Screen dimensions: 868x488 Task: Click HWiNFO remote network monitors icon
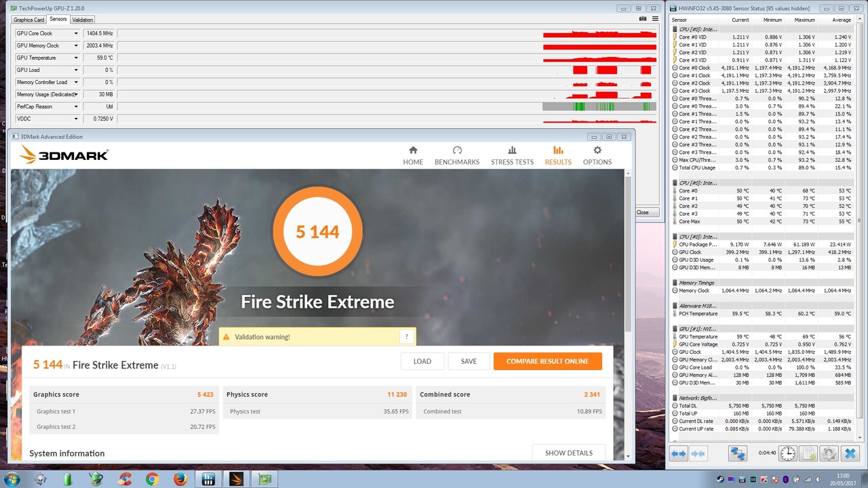[x=738, y=453]
